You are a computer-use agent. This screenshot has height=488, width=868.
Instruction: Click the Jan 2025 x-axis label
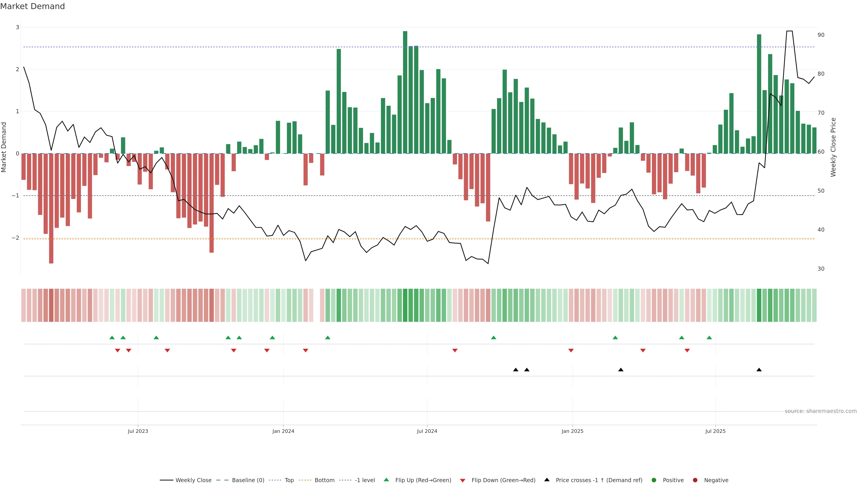(x=572, y=431)
